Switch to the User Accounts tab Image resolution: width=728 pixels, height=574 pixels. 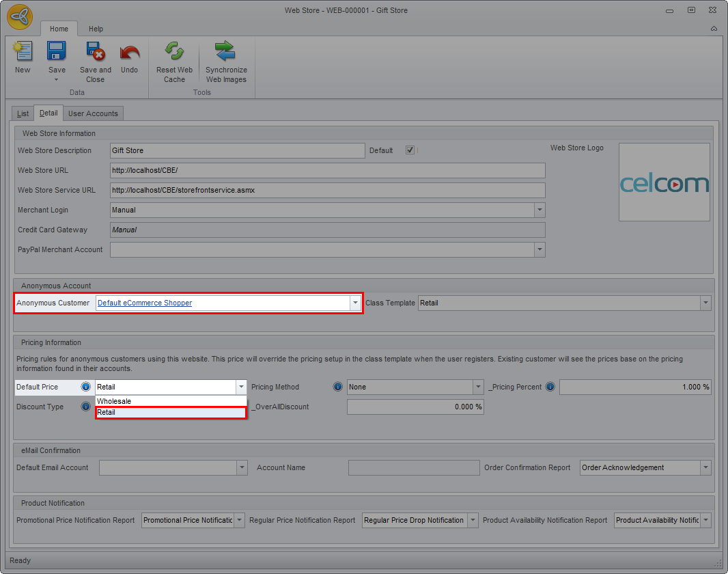coord(93,113)
